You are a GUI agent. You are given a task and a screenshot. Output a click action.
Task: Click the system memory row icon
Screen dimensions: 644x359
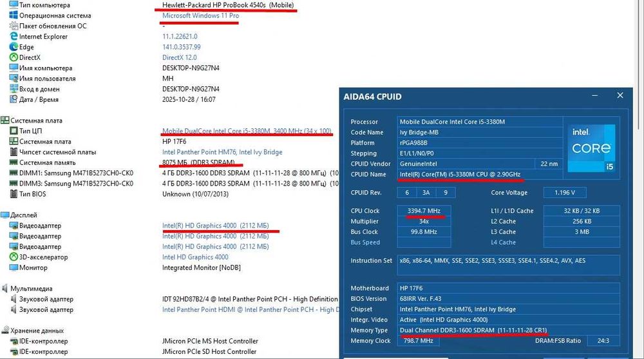click(14, 162)
